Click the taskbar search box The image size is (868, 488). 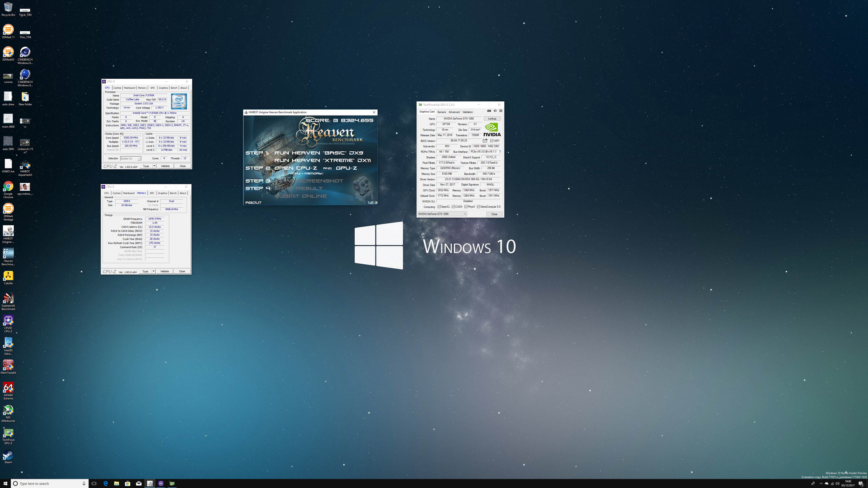point(50,483)
